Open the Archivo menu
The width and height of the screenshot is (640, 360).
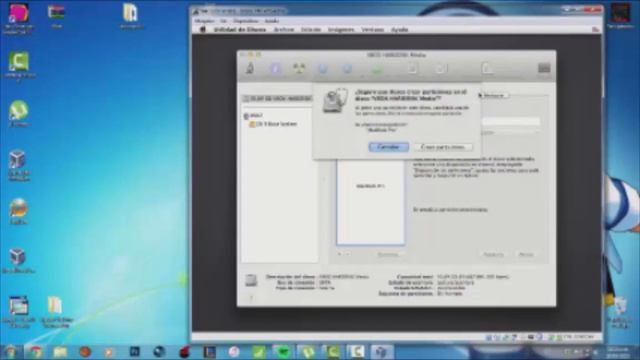click(x=284, y=29)
